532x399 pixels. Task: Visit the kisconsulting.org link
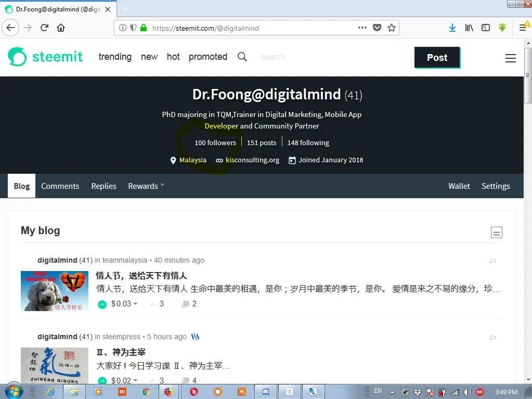tap(252, 160)
